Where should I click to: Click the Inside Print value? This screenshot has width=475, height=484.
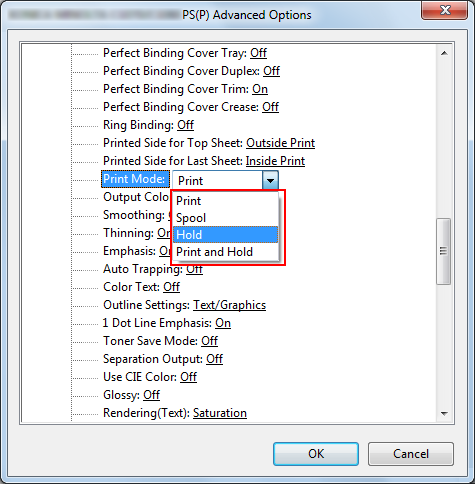(x=275, y=161)
